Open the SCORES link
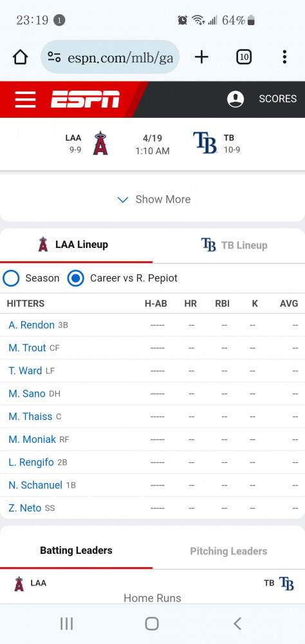Image resolution: width=305 pixels, height=644 pixels. [277, 99]
